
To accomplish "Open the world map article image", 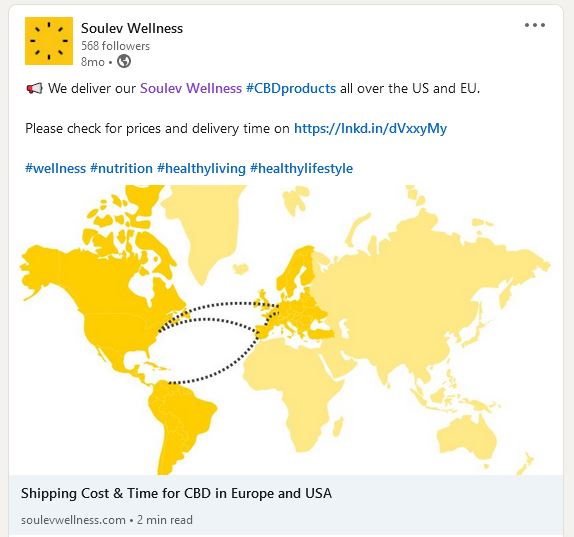I will point(286,330).
